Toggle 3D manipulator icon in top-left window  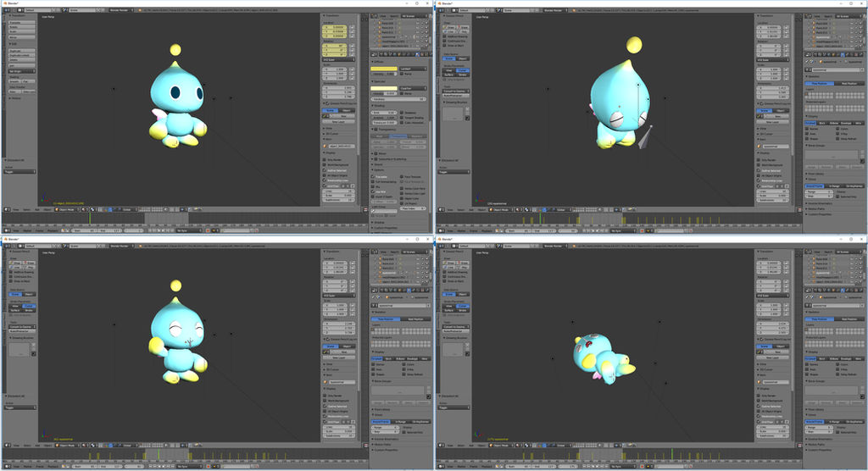pos(100,210)
